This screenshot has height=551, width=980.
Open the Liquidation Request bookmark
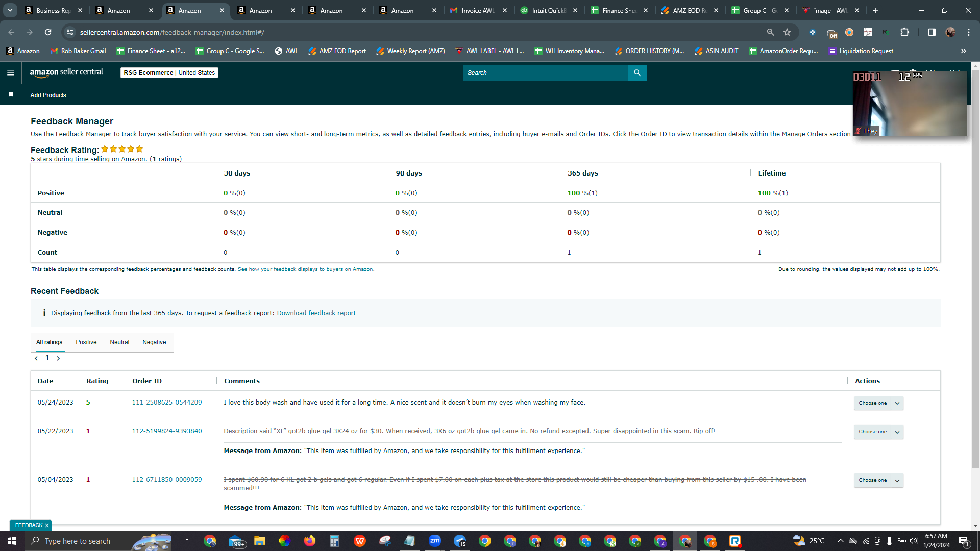pyautogui.click(x=861, y=51)
